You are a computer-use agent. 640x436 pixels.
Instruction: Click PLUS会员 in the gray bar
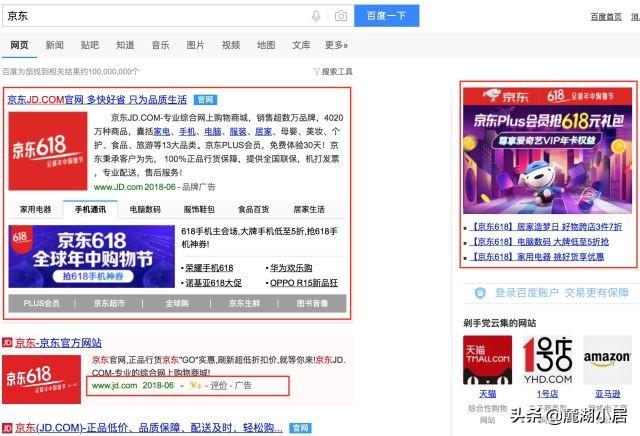coord(41,303)
